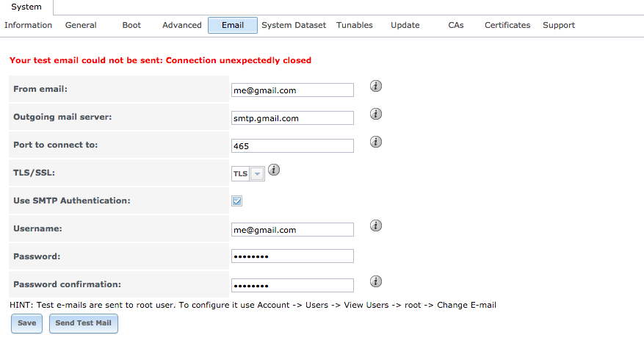Image resolution: width=644 pixels, height=357 pixels.
Task: Focus the From email input field
Action: [x=292, y=90]
